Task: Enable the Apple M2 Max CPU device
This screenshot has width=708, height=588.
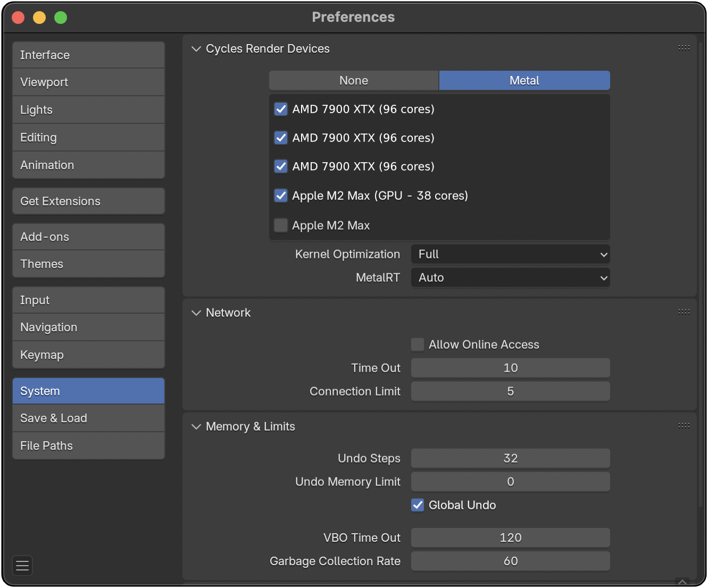Action: tap(281, 225)
